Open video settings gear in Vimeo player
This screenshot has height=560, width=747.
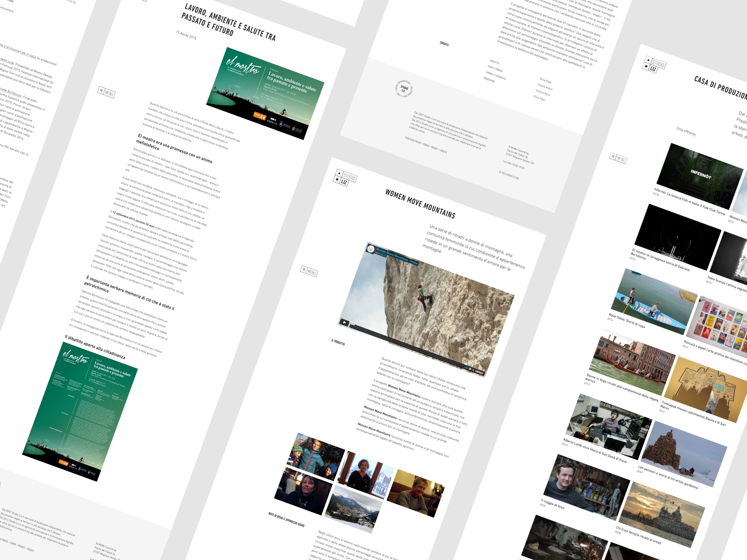point(470,369)
